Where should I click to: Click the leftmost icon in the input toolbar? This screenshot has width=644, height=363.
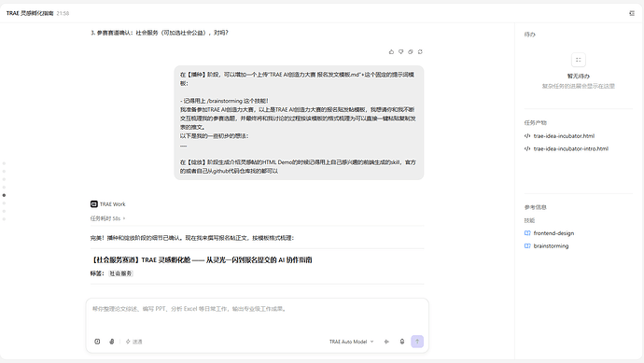click(97, 342)
